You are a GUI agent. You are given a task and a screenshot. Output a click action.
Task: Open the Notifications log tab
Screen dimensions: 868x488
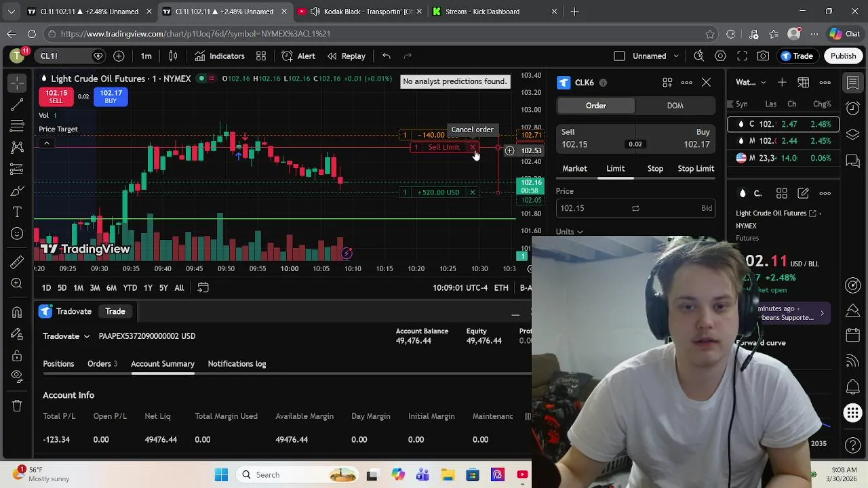click(237, 364)
